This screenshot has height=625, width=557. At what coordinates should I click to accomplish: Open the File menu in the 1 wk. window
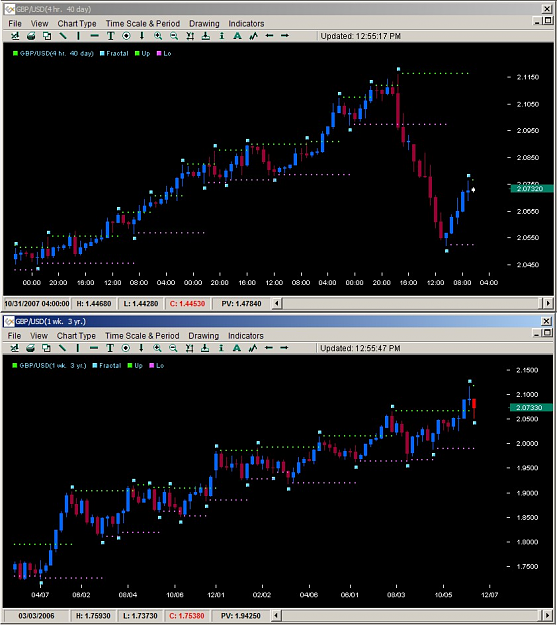pos(14,336)
